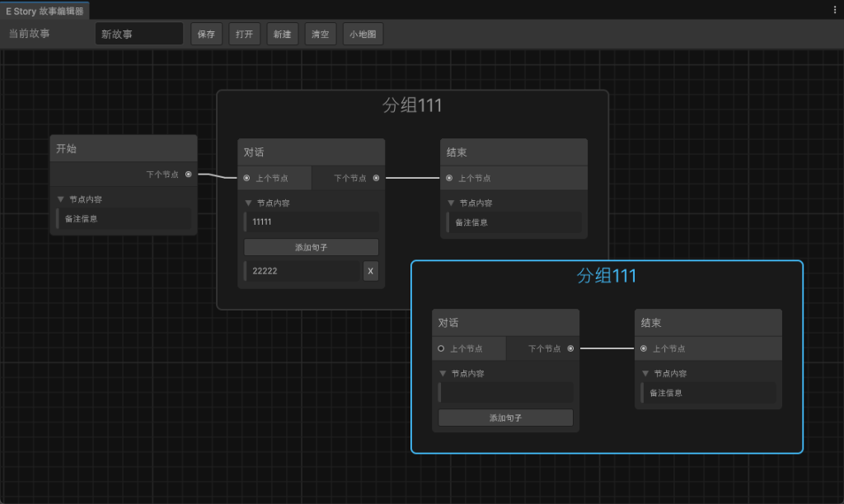Click the 下个节点 output port of upper 对话 node
The height and width of the screenshot is (504, 844).
tap(376, 178)
